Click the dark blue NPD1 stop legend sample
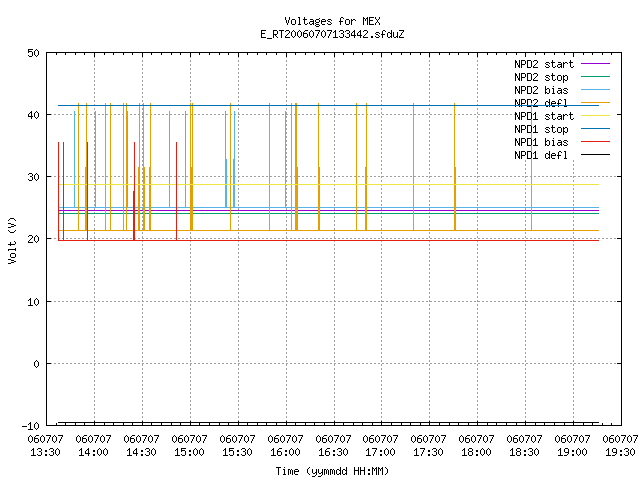 [x=595, y=129]
